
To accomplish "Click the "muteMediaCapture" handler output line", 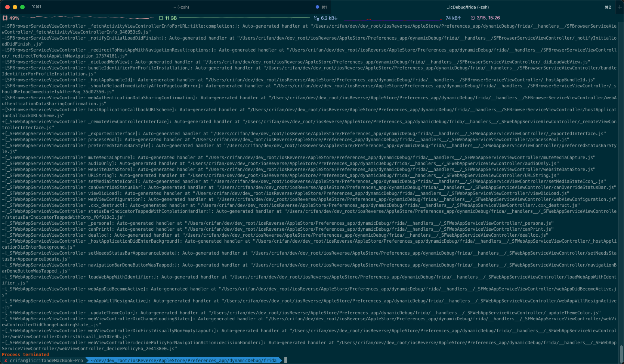I will point(299,158).
